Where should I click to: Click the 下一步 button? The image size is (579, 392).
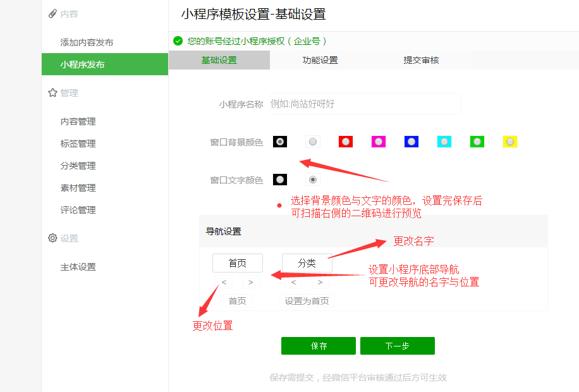pos(398,346)
